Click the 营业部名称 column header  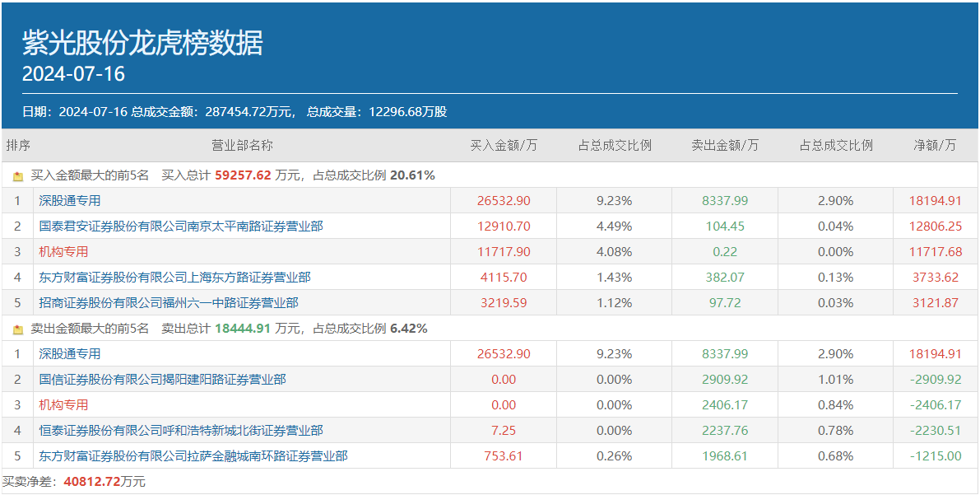[242, 146]
